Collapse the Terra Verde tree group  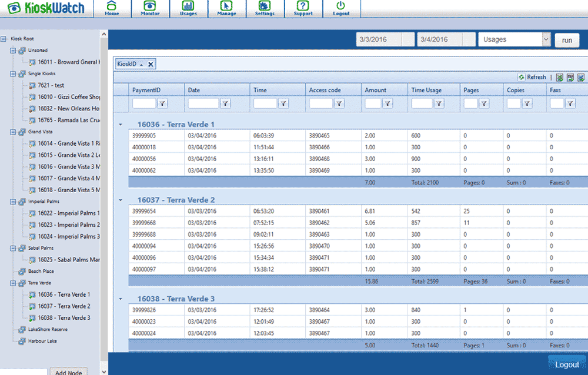[x=13, y=283]
